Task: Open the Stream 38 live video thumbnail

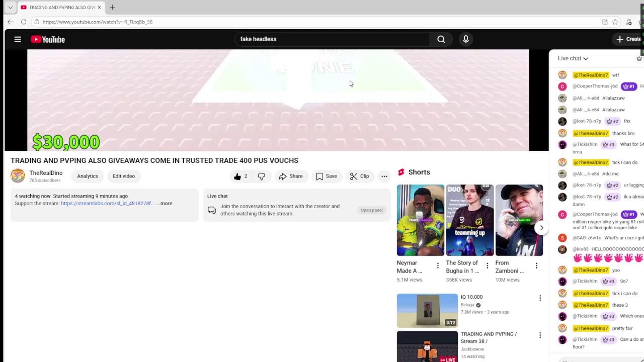Action: (x=427, y=346)
